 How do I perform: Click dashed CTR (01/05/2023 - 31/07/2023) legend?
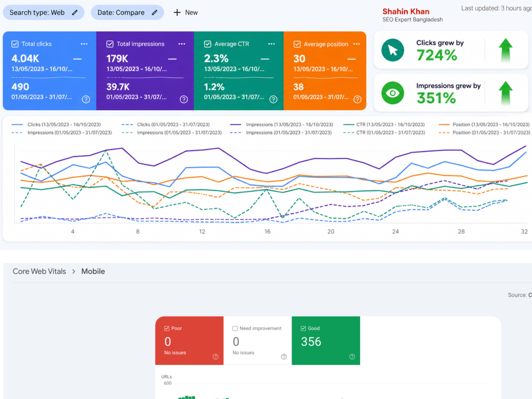pyautogui.click(x=384, y=132)
